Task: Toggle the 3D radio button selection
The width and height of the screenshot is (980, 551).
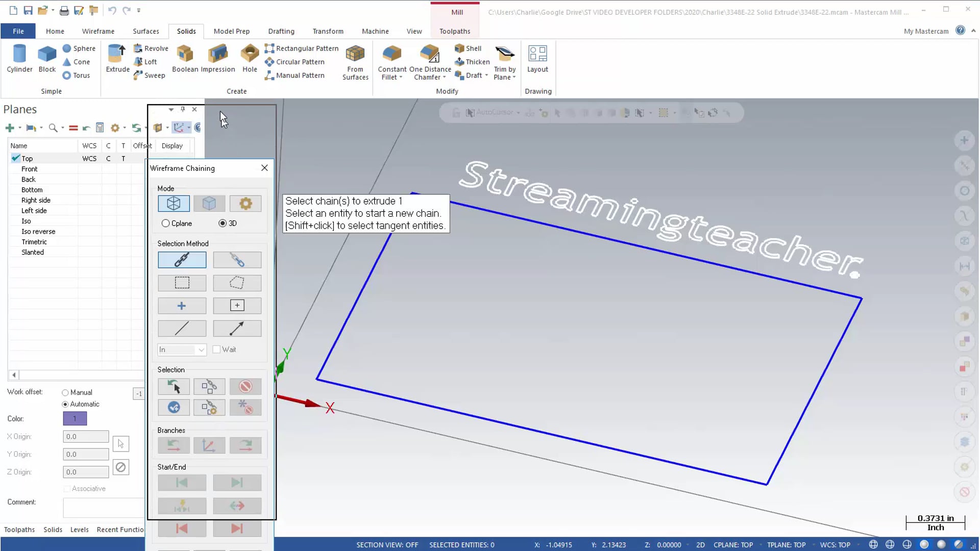Action: point(222,223)
